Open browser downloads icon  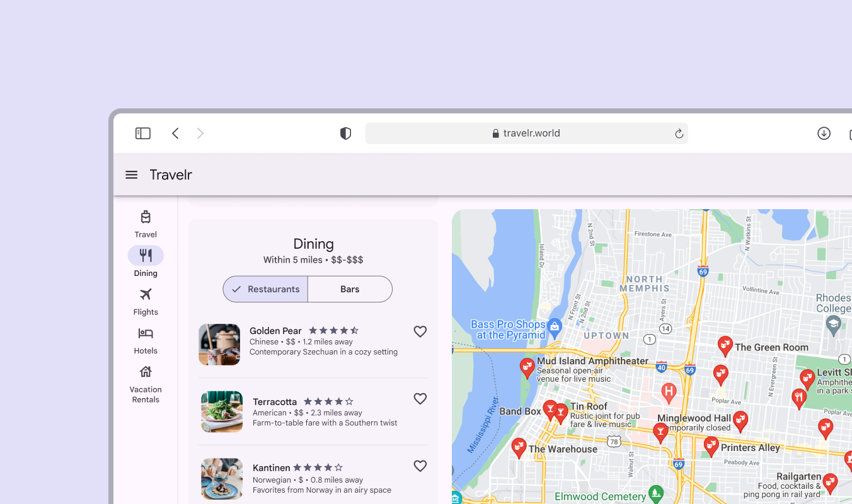pyautogui.click(x=824, y=133)
